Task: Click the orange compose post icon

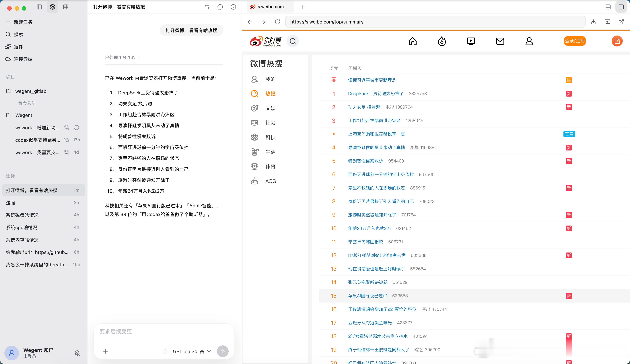Action: tap(617, 41)
